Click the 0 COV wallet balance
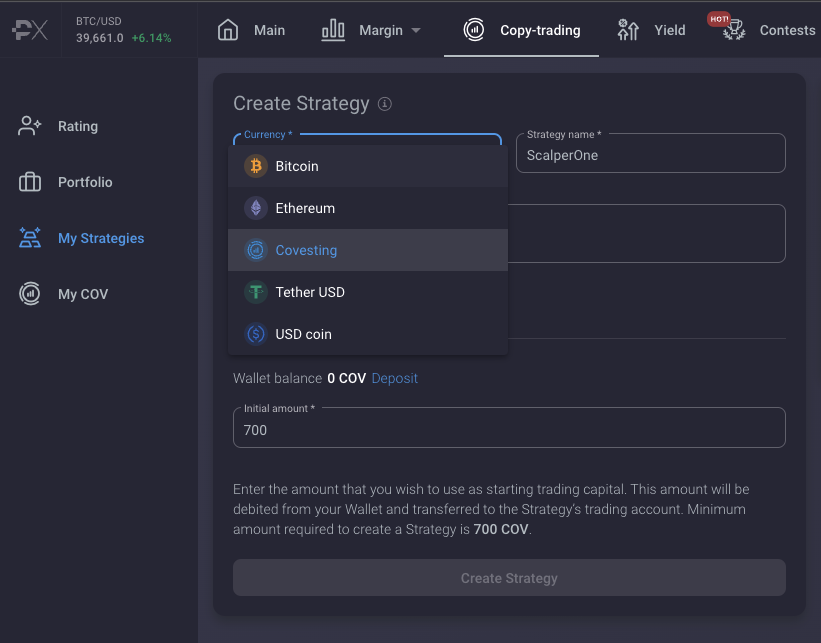 pos(347,378)
